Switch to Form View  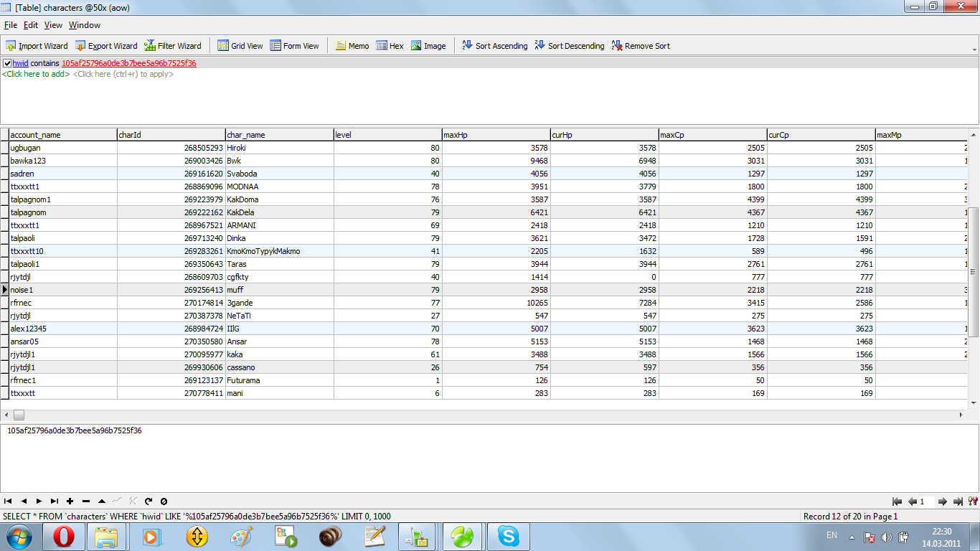coord(295,46)
